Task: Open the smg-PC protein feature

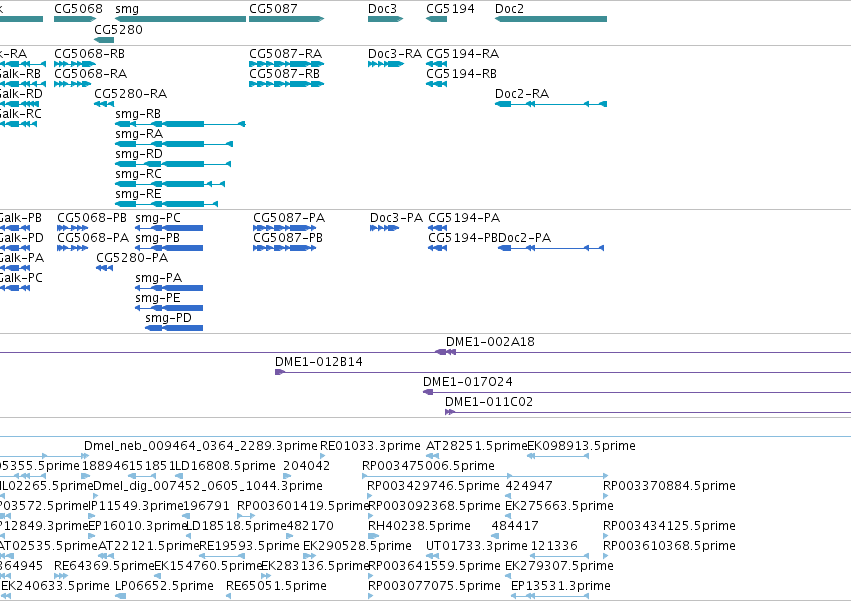Action: click(169, 228)
